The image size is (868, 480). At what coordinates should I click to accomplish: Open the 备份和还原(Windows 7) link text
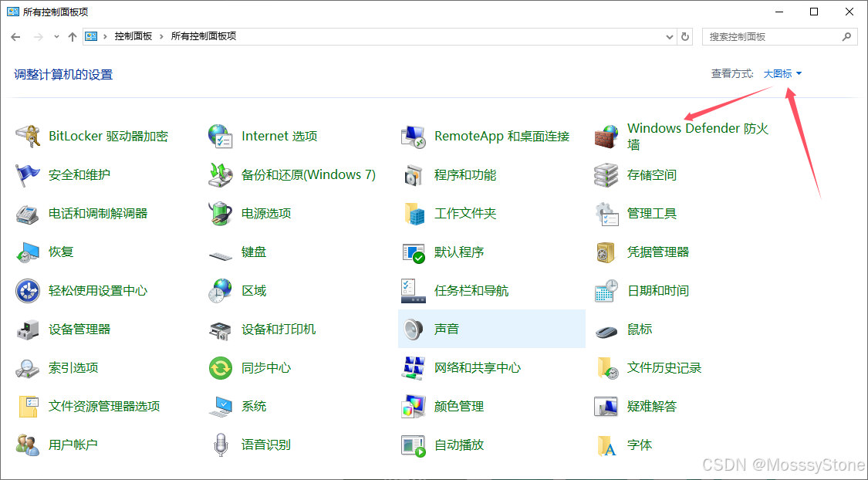click(x=309, y=175)
